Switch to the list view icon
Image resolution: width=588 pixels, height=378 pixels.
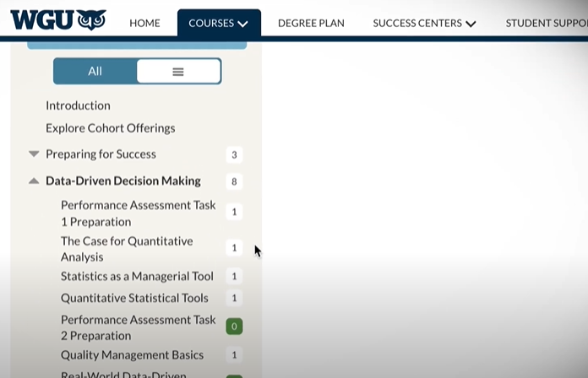pyautogui.click(x=178, y=71)
